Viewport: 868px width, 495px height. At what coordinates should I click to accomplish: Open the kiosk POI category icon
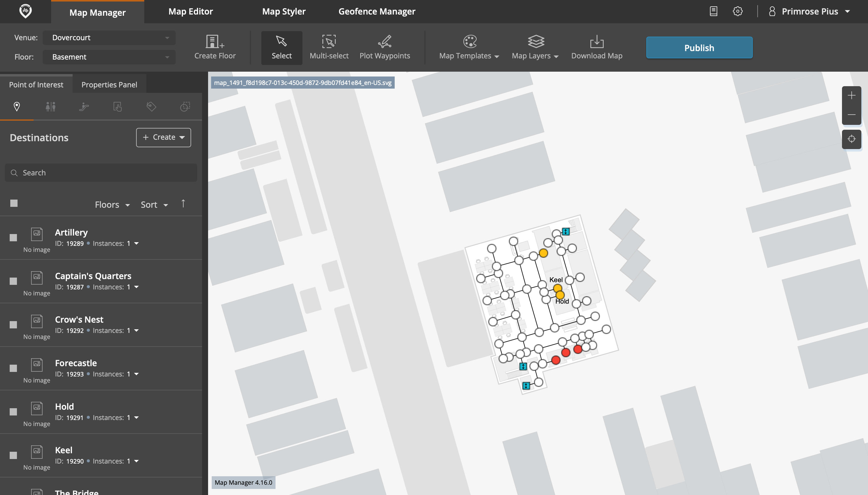[117, 106]
